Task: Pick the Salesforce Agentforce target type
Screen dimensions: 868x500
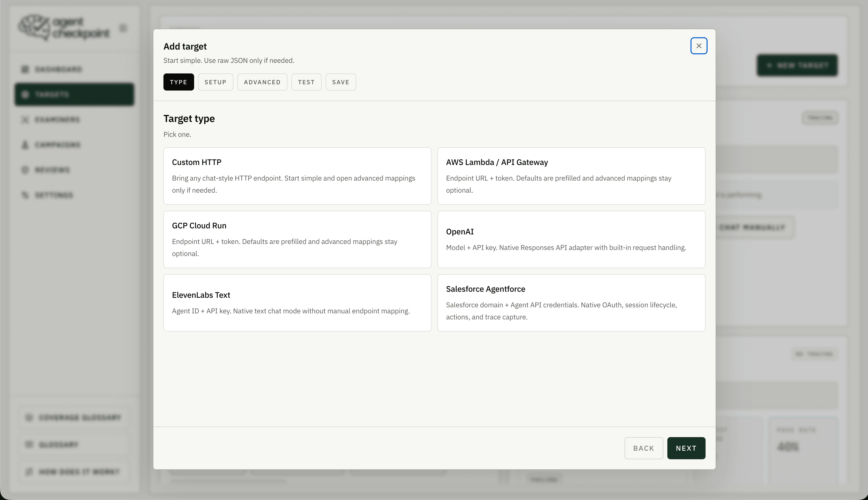Action: 571,303
